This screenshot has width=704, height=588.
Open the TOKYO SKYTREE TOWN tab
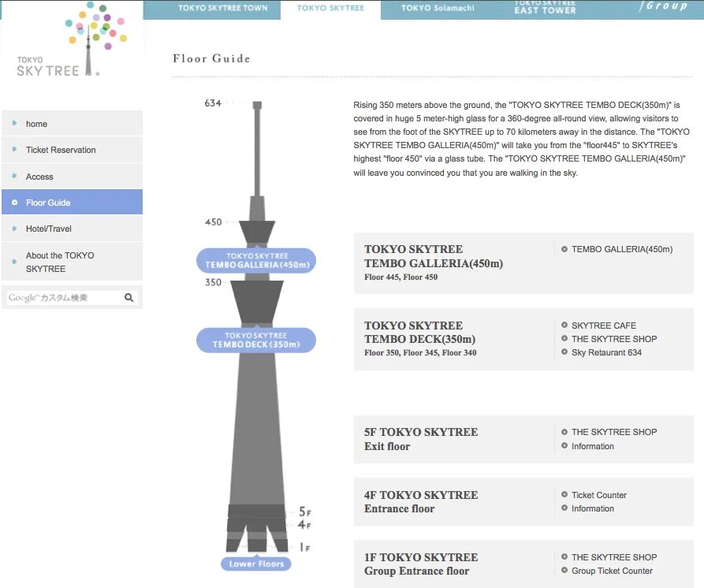222,8
